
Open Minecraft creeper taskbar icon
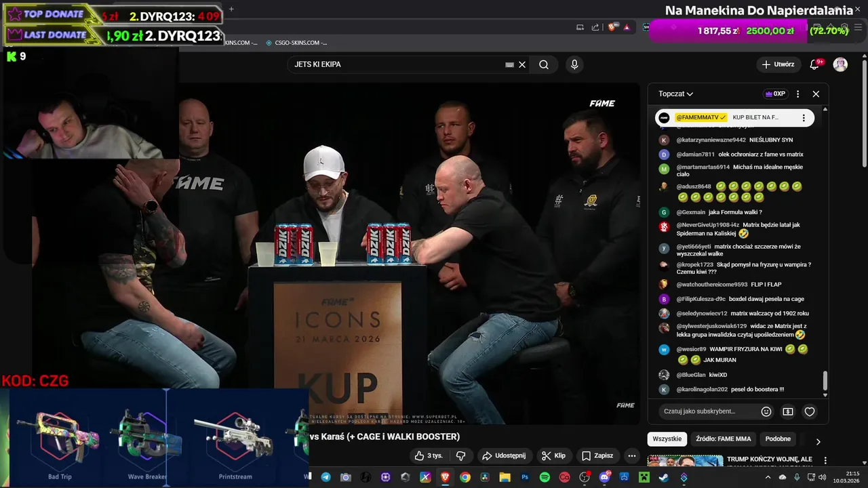click(x=644, y=477)
